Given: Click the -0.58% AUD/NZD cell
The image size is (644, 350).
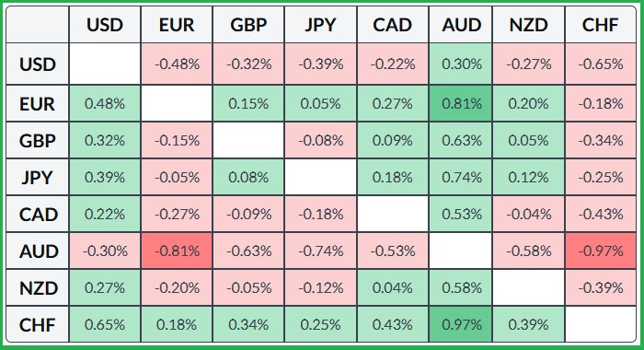Looking at the screenshot, I should (x=529, y=251).
